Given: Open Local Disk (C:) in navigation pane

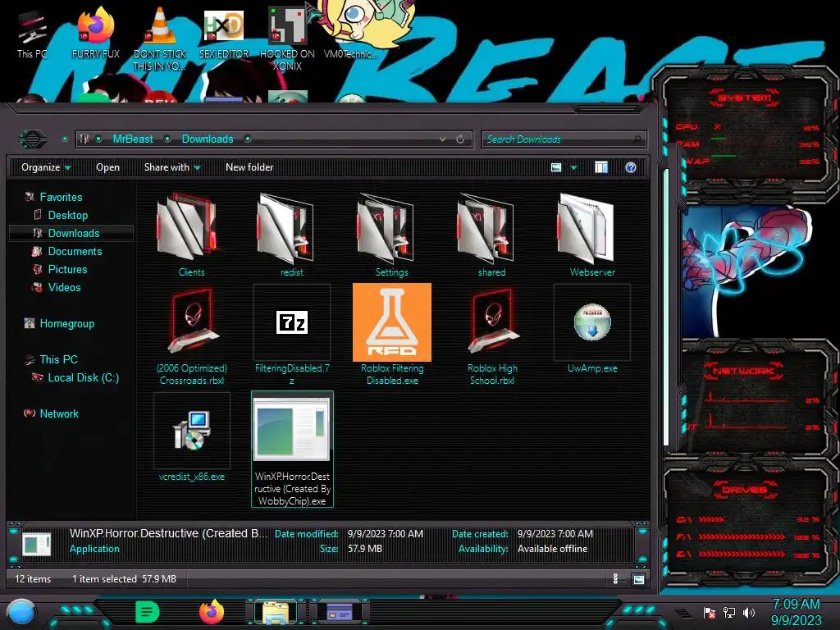Looking at the screenshot, I should (x=83, y=377).
